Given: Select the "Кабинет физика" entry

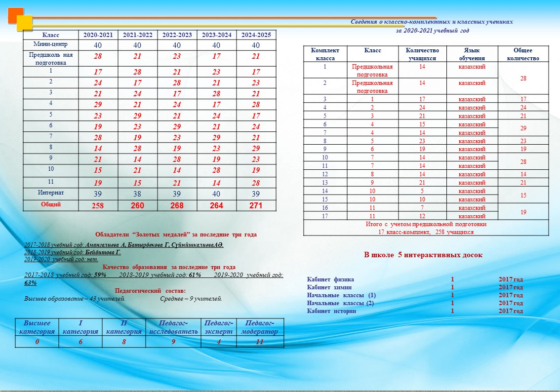Looking at the screenshot, I should [x=330, y=279].
